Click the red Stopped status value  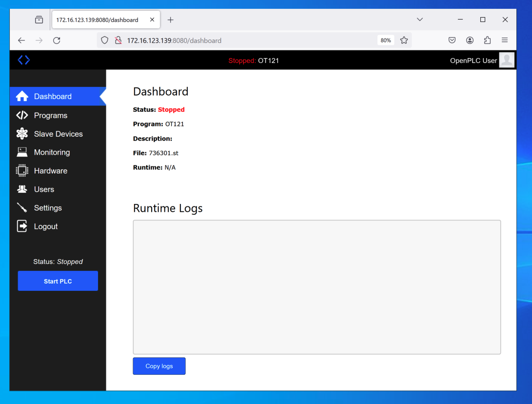click(x=171, y=110)
